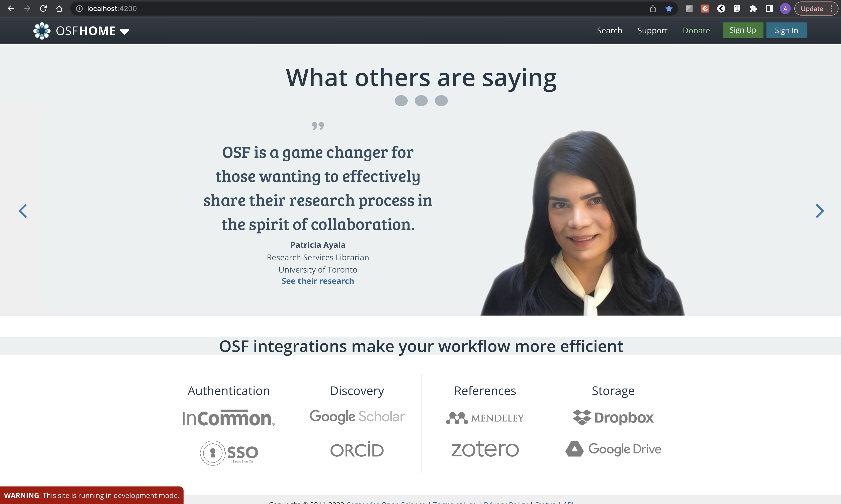Click the Donate link
841x504 pixels.
pos(696,31)
